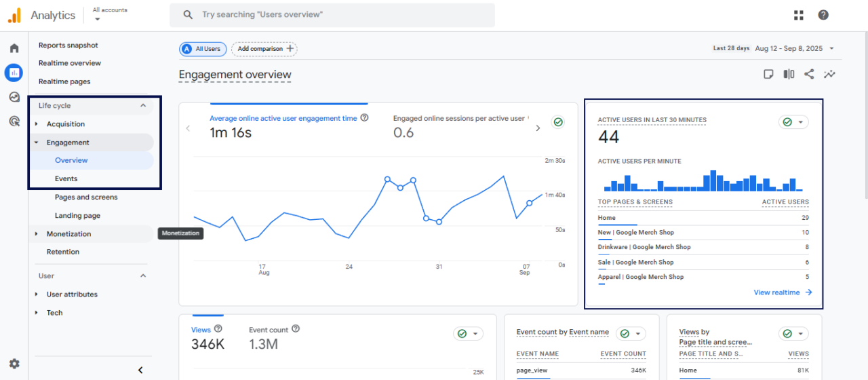868x380 pixels.
Task: Expand the User attributes menu
Action: tap(37, 294)
